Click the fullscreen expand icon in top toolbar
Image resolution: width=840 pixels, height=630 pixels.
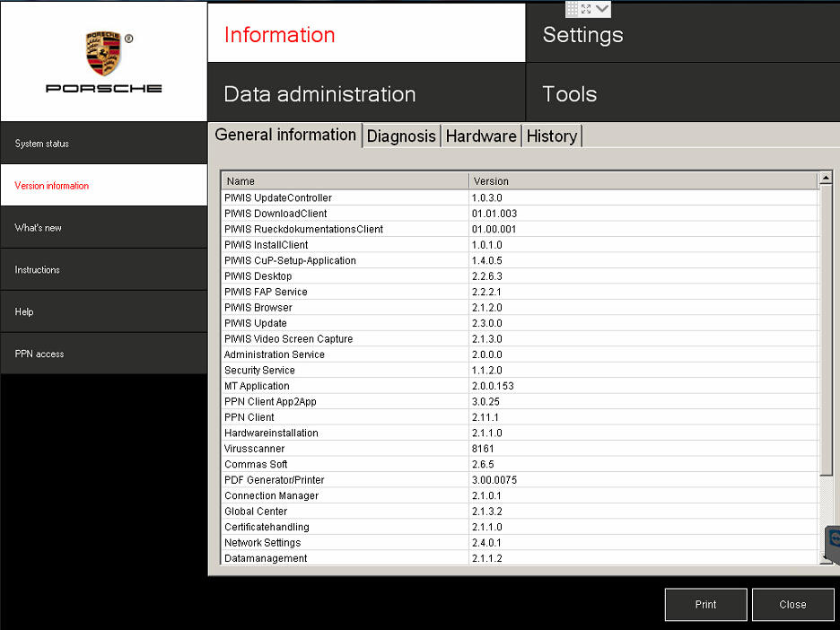pyautogui.click(x=586, y=9)
